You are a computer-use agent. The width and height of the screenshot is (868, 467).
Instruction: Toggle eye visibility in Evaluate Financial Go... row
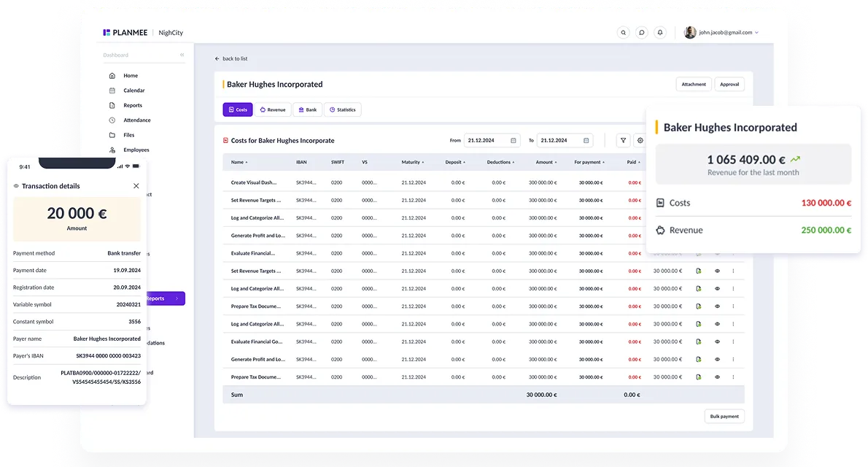coord(718,341)
